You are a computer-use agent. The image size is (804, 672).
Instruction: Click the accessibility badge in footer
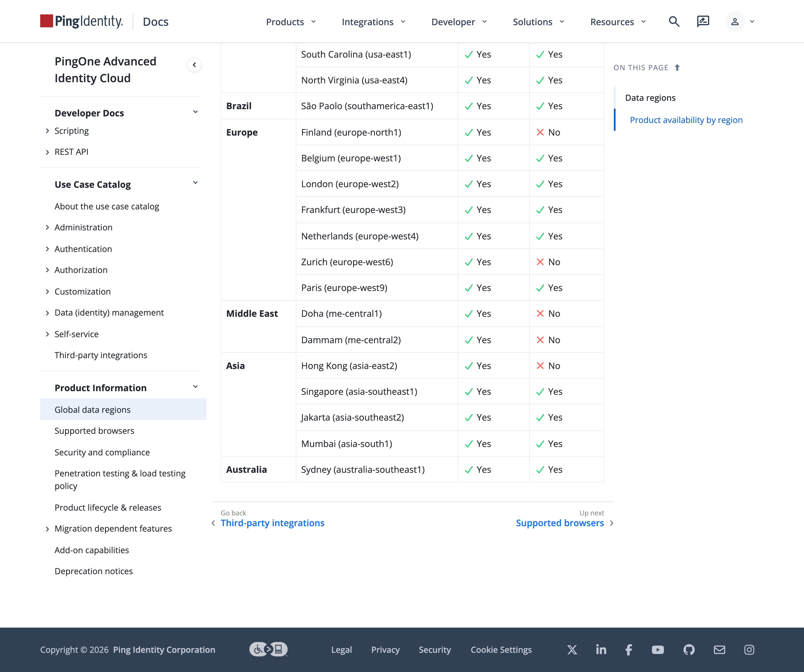[x=268, y=649]
